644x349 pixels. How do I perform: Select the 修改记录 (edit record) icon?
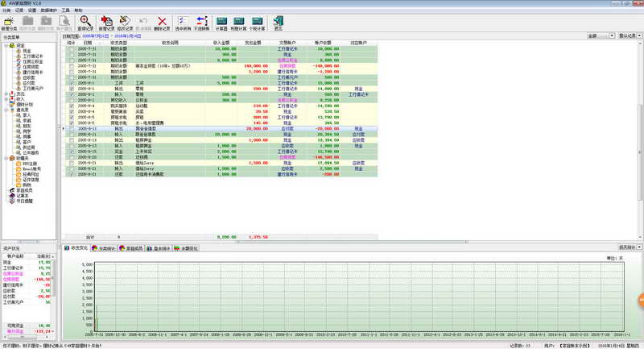pos(124,22)
